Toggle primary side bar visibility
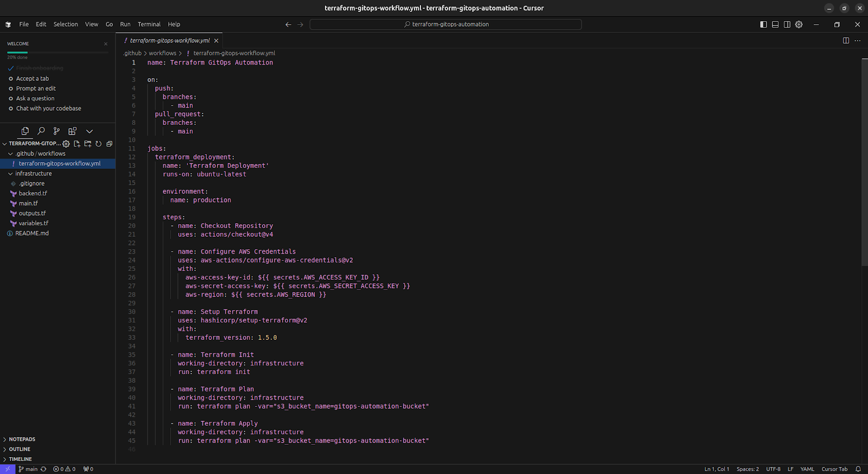This screenshot has width=868, height=474. coord(763,24)
